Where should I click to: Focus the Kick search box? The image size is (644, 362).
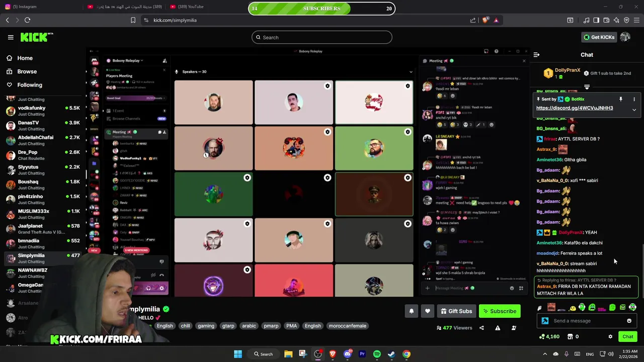pyautogui.click(x=322, y=37)
